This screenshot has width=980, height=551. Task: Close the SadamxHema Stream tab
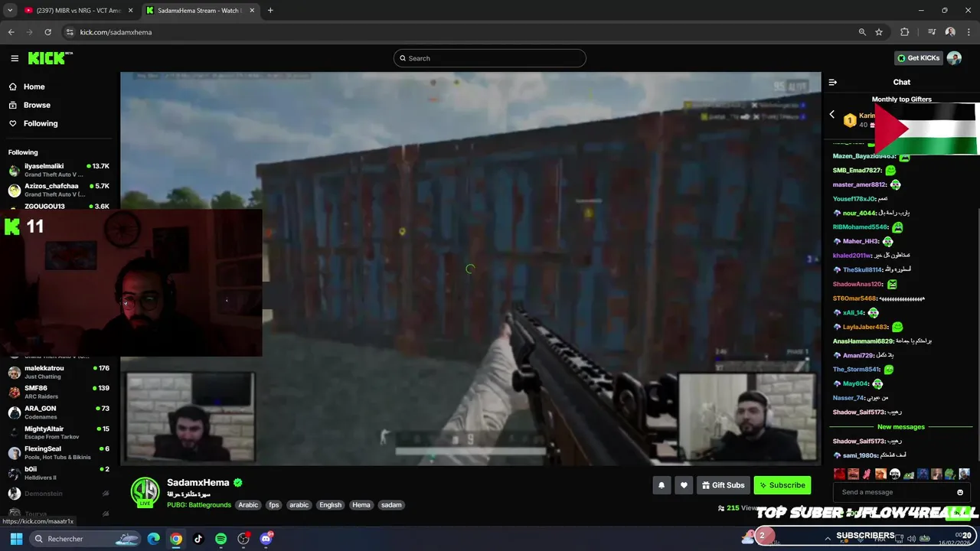pos(253,11)
